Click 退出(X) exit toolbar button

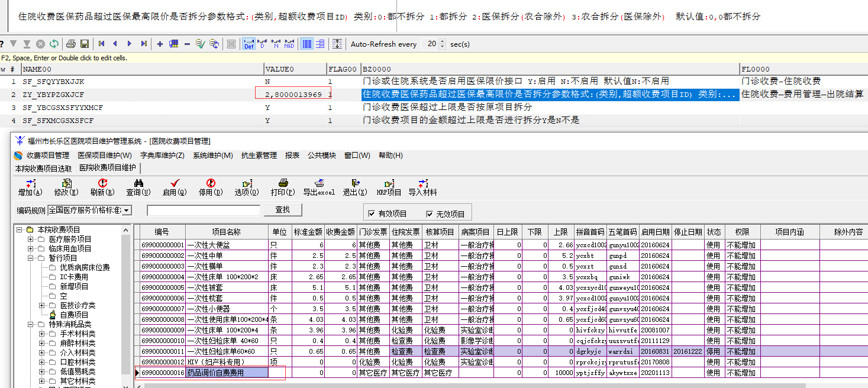coord(355,187)
